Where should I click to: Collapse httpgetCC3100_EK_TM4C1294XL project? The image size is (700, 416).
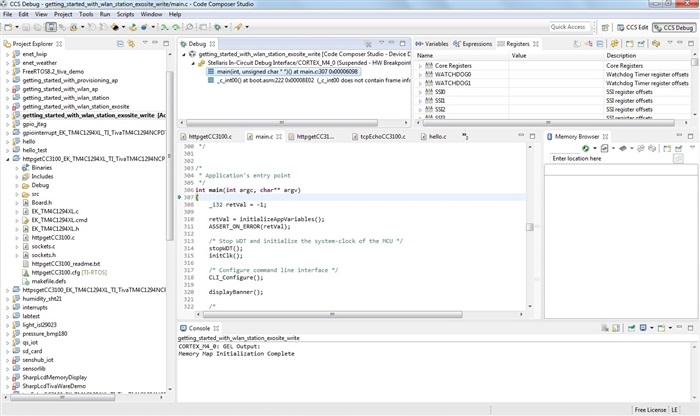[x=8, y=159]
